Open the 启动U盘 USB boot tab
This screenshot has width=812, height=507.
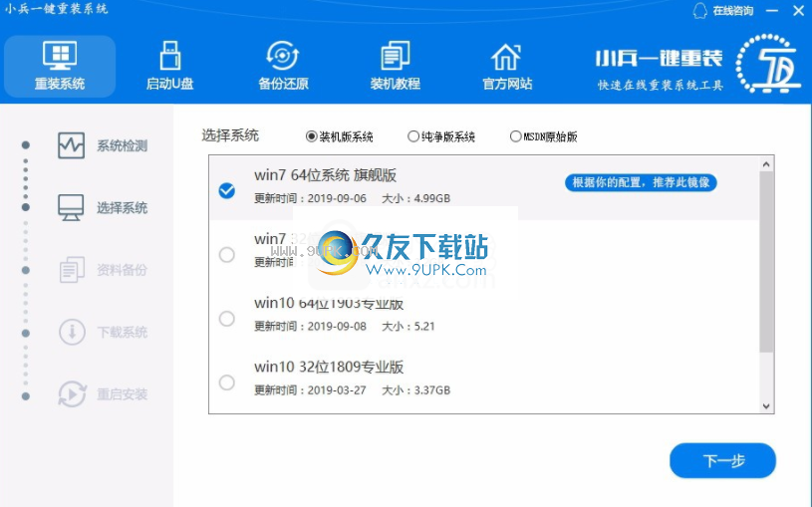coord(169,66)
